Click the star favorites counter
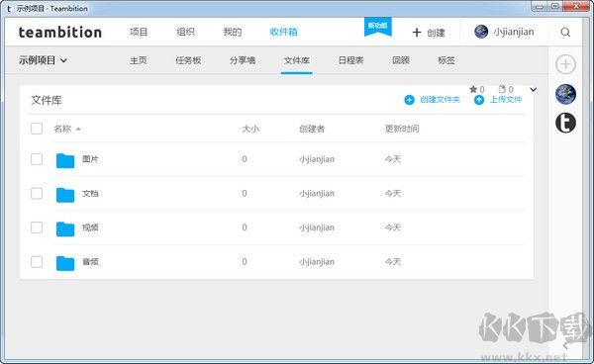The image size is (594, 364). (x=476, y=89)
